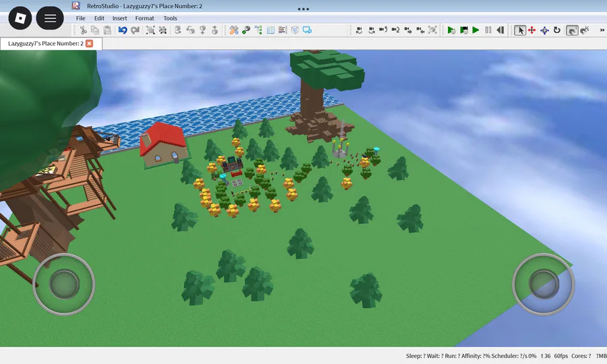Viewport: 607px width, 364px height.
Task: Click the Group selection icon
Action: tap(150, 30)
